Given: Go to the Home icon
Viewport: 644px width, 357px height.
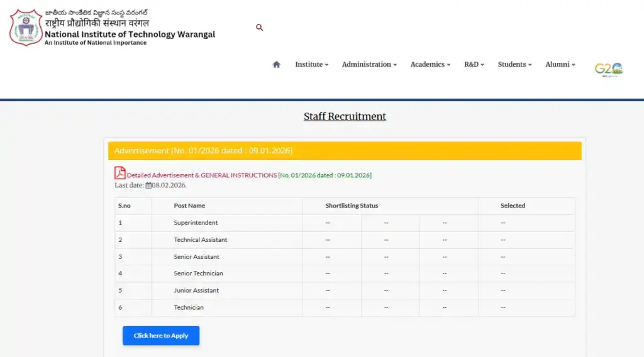Looking at the screenshot, I should click(x=276, y=64).
